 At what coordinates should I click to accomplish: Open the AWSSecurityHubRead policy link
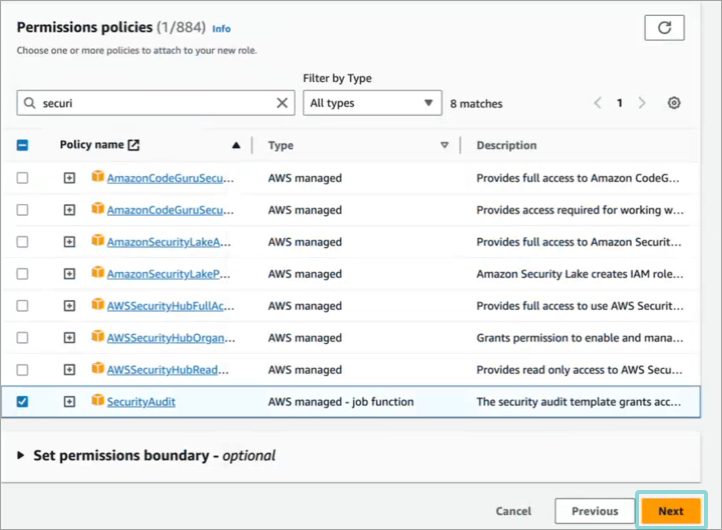pyautogui.click(x=168, y=370)
